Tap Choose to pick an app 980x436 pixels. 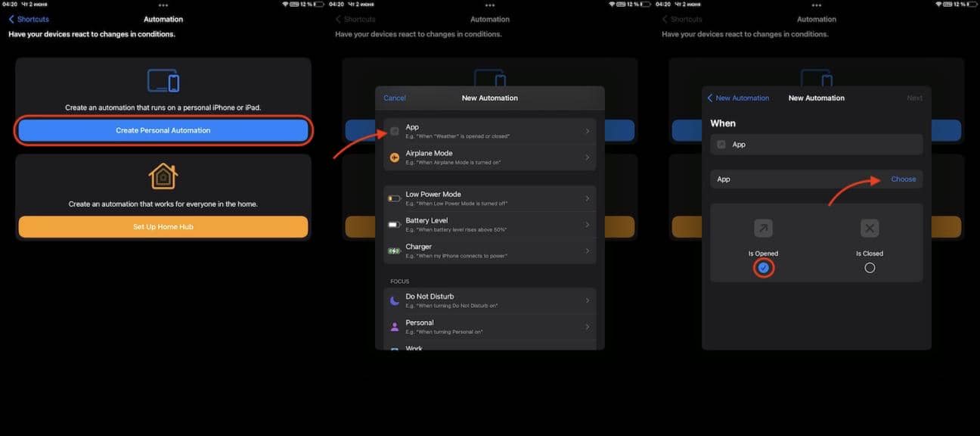904,179
